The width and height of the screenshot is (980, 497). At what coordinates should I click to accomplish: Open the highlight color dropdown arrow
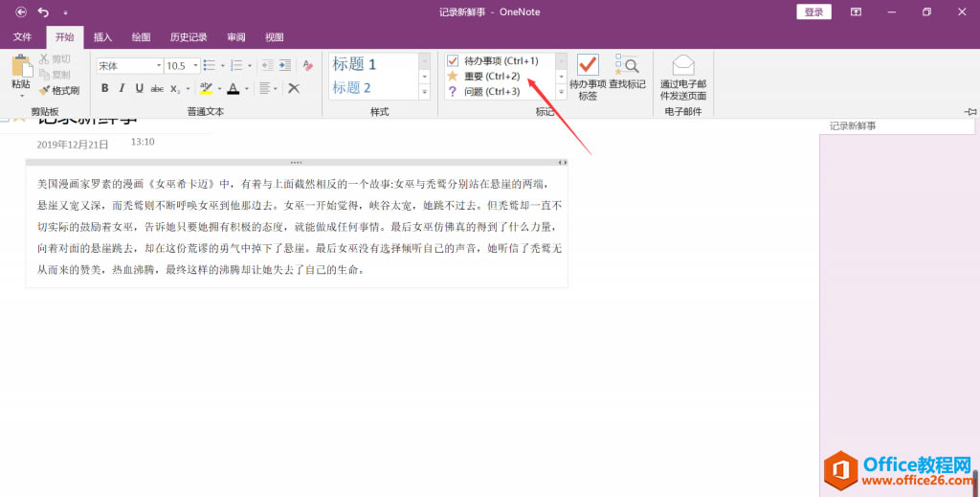(219, 89)
